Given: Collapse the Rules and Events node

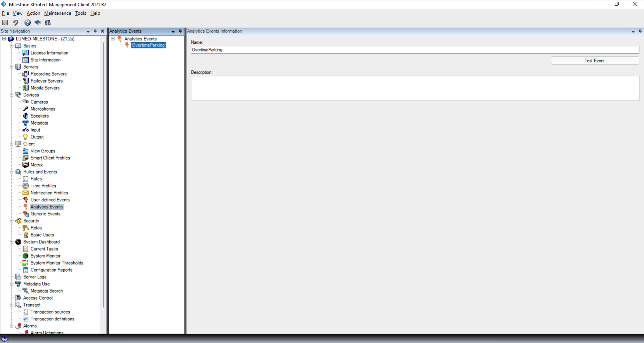Looking at the screenshot, I should 12,171.
